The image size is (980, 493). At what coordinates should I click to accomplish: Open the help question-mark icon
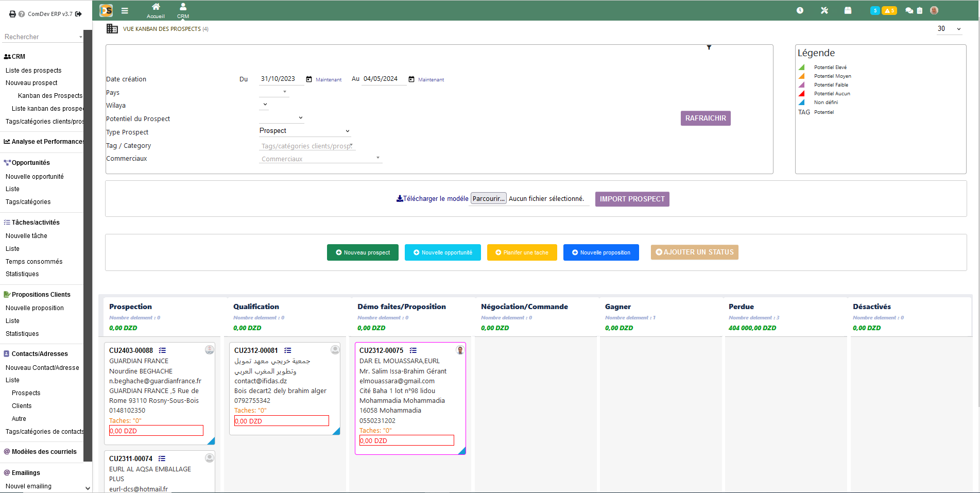[x=22, y=14]
